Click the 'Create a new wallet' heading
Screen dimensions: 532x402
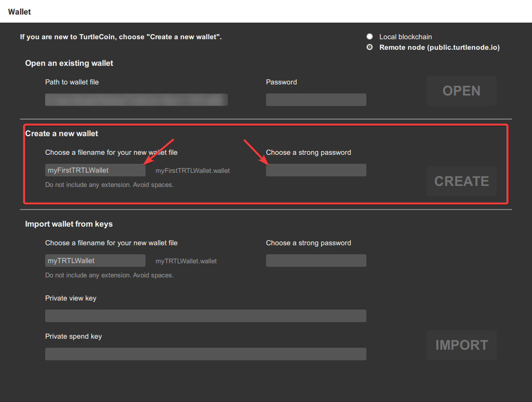[62, 134]
